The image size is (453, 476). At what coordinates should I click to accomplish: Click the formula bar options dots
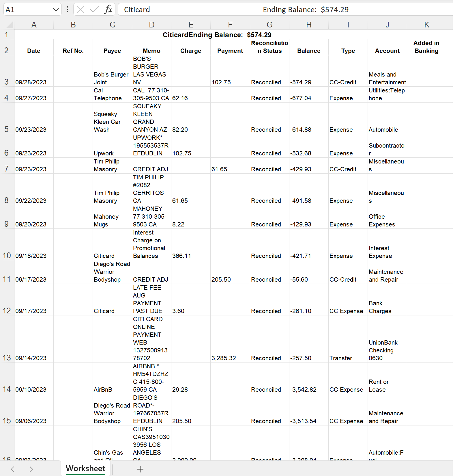pos(68,10)
